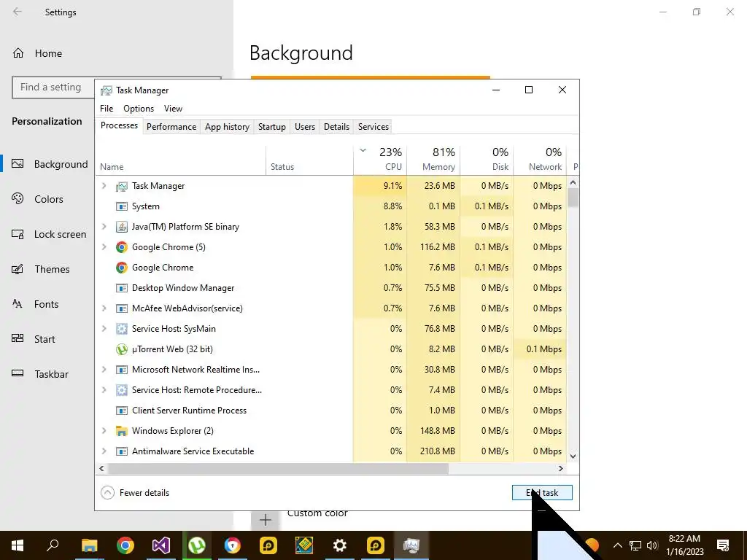Open µTorrent from the taskbar
The image size is (747, 560).
(197, 545)
